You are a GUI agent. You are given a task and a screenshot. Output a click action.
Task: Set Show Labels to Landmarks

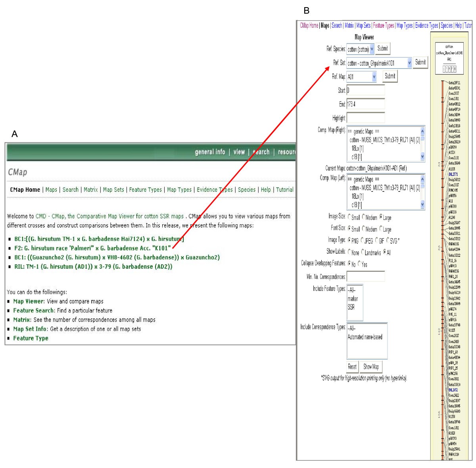363,252
